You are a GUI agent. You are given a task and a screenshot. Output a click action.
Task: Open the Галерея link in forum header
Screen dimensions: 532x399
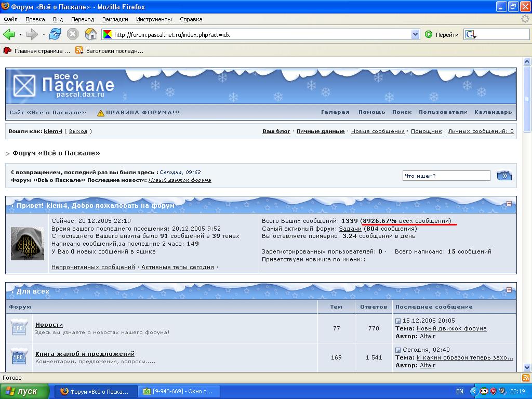tap(335, 112)
